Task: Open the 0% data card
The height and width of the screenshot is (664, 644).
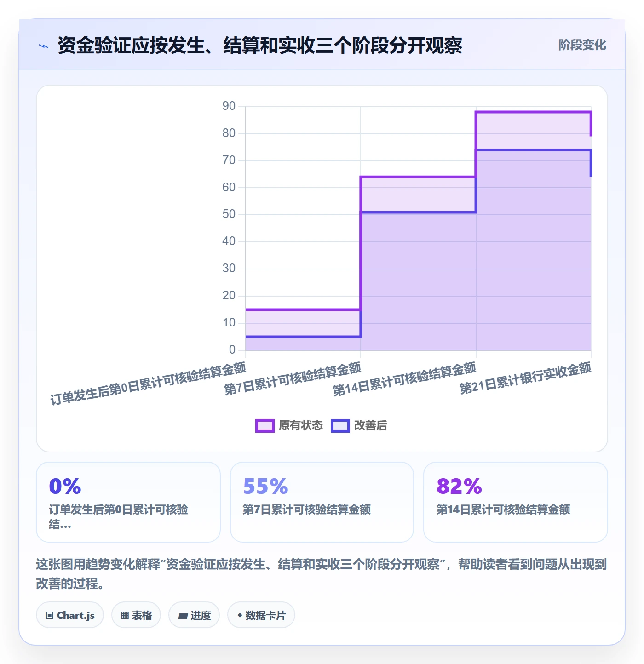Action: (x=128, y=502)
